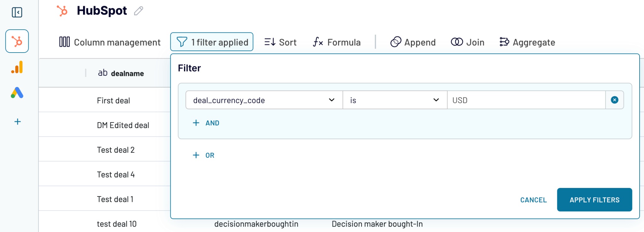Open the Google Ads connector
This screenshot has width=644, height=232.
17,93
